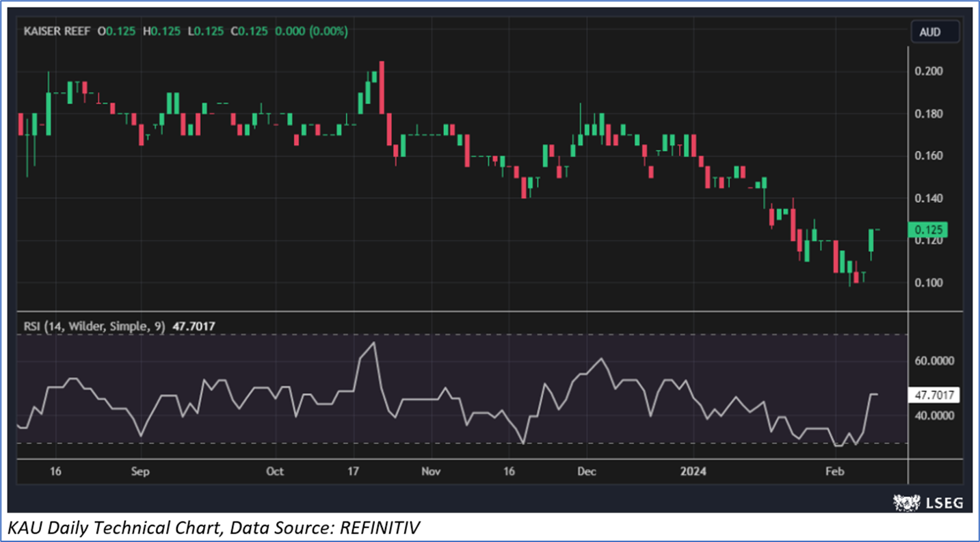Click the 0.000 (0.00%) change value
980x542 pixels.
click(x=310, y=31)
